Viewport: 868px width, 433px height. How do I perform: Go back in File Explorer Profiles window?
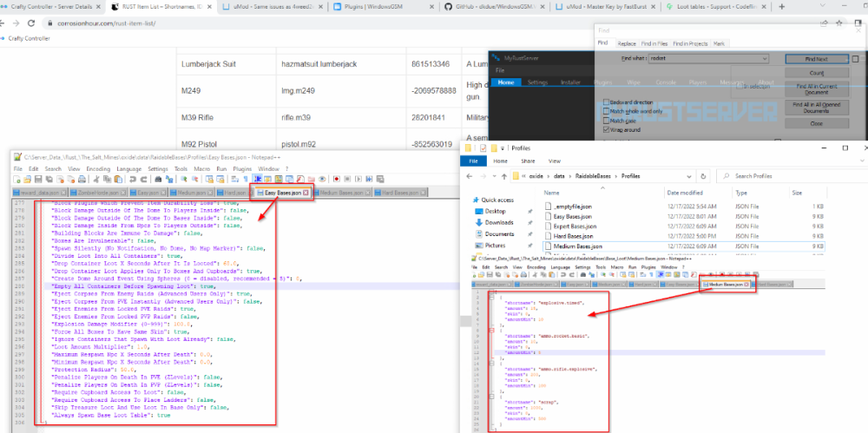469,176
